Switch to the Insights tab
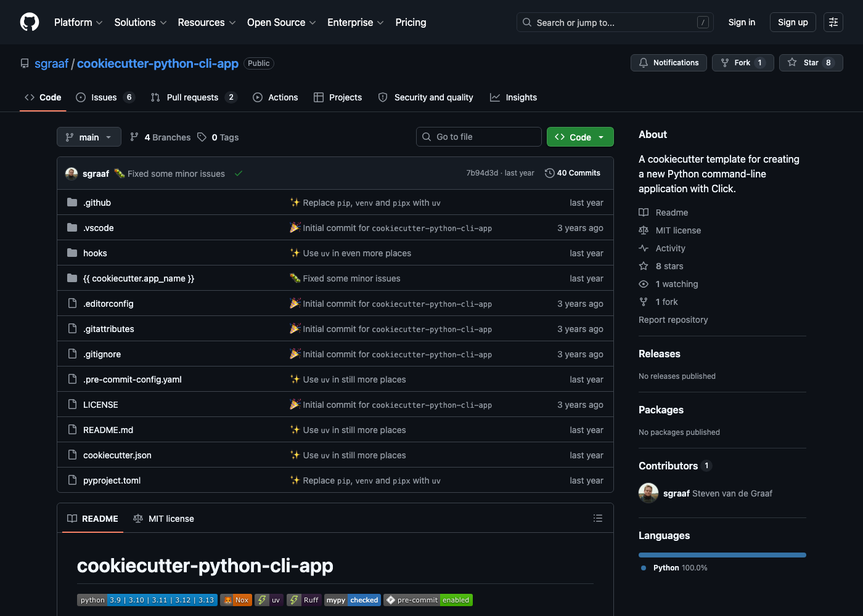The height and width of the screenshot is (616, 863). tap(513, 97)
